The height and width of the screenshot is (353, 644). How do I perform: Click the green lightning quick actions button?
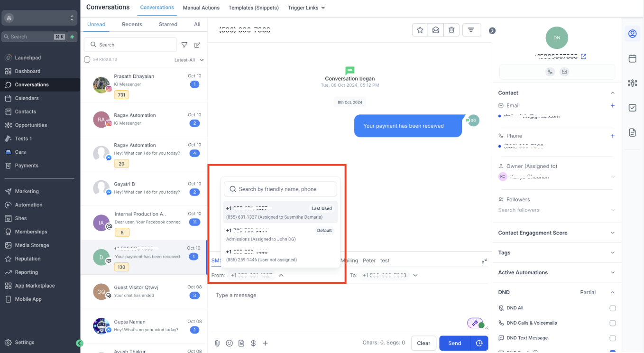(72, 37)
